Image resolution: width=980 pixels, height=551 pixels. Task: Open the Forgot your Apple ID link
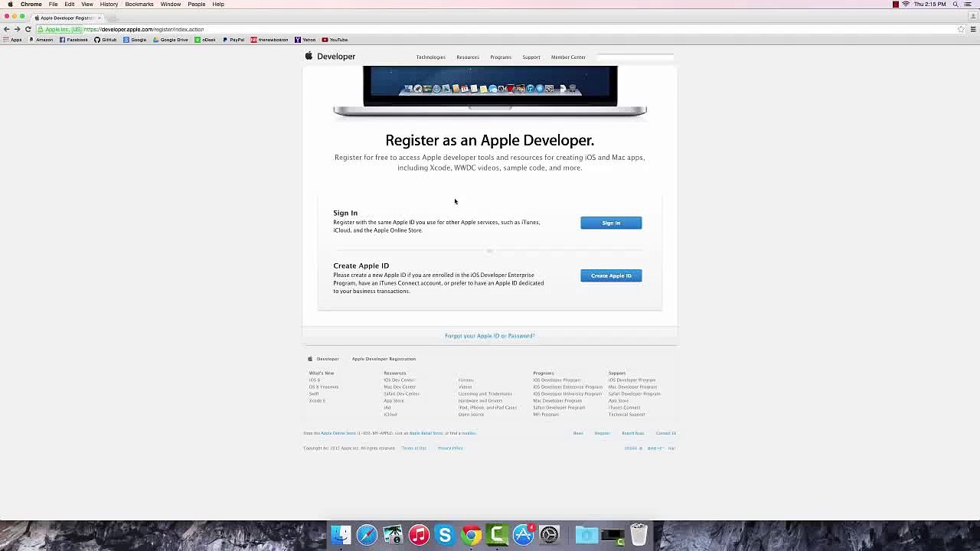(490, 336)
